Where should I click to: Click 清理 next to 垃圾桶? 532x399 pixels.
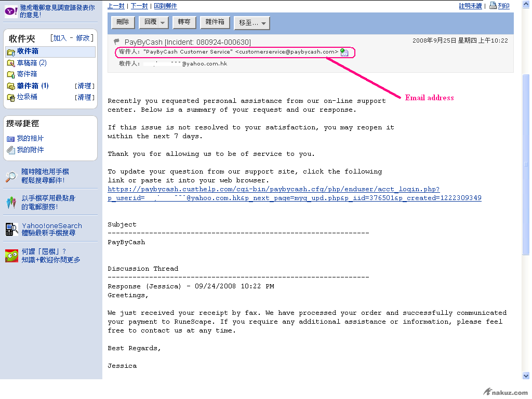pos(85,97)
